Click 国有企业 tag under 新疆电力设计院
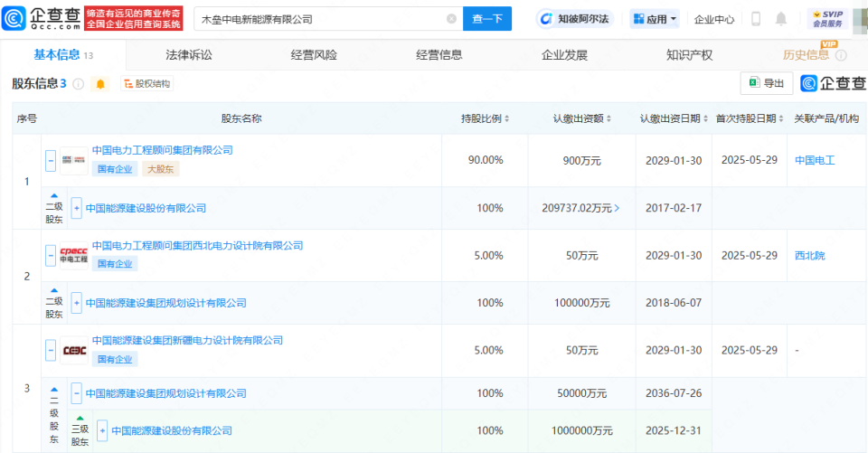The image size is (868, 453). 115,359
